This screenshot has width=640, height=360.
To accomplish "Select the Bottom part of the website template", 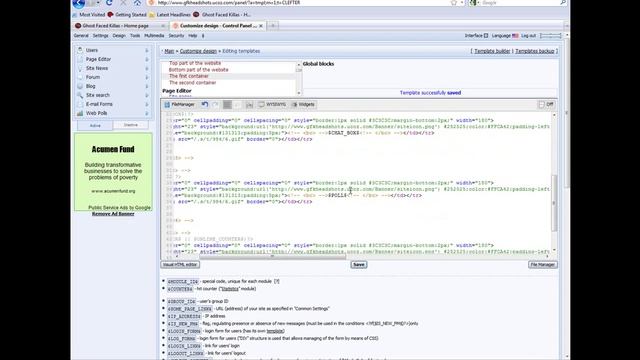I will (x=198, y=70).
